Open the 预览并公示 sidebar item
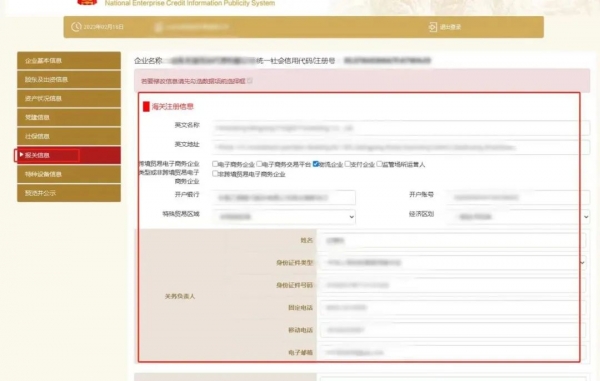Viewport: 600px width, 381px height. [69, 193]
